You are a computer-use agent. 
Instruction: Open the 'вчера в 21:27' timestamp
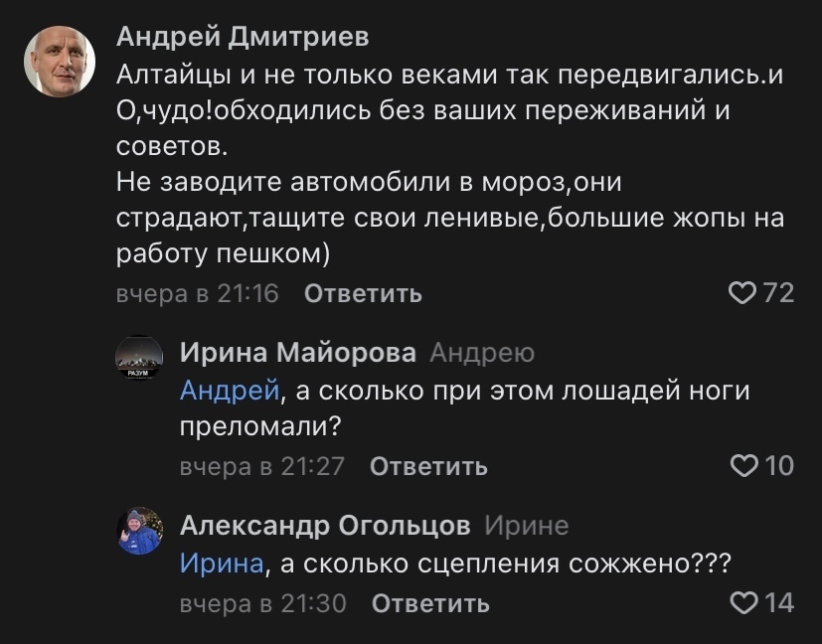(x=261, y=466)
